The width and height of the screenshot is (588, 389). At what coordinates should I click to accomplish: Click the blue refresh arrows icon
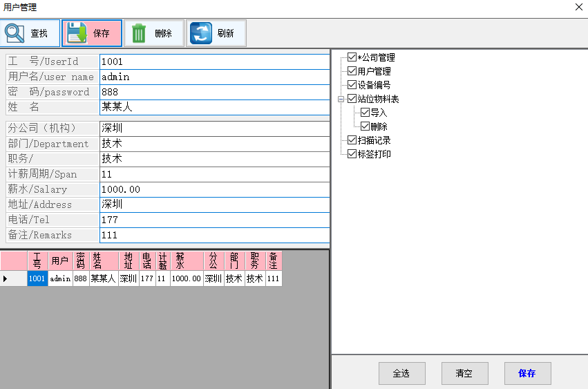coord(201,33)
